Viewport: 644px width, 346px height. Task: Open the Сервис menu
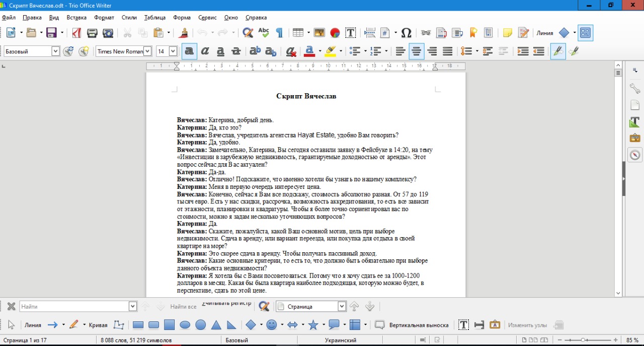(x=207, y=18)
